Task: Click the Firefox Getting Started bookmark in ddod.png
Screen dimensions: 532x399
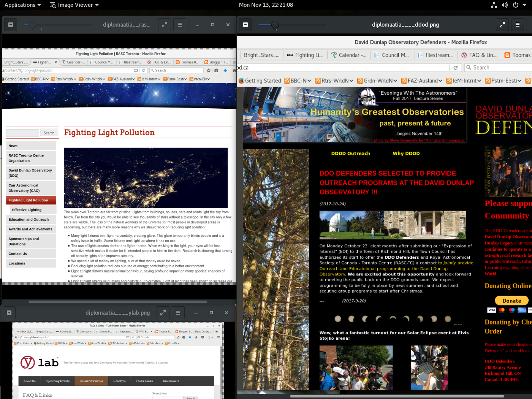Action: coord(260,81)
